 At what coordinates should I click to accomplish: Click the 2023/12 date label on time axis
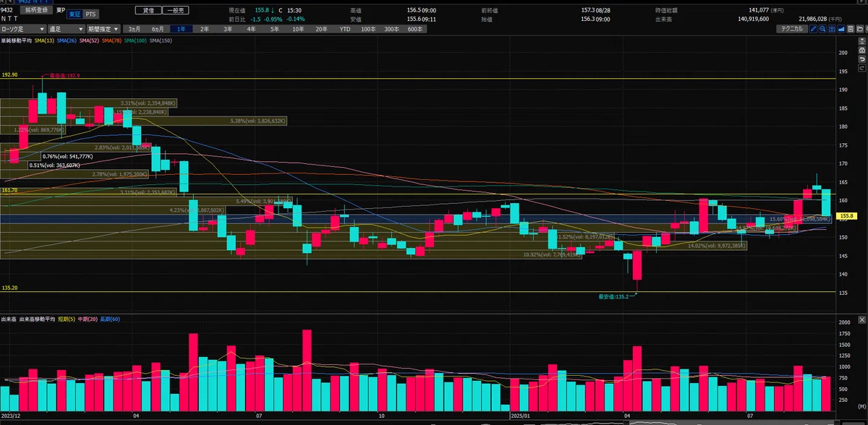click(x=12, y=416)
